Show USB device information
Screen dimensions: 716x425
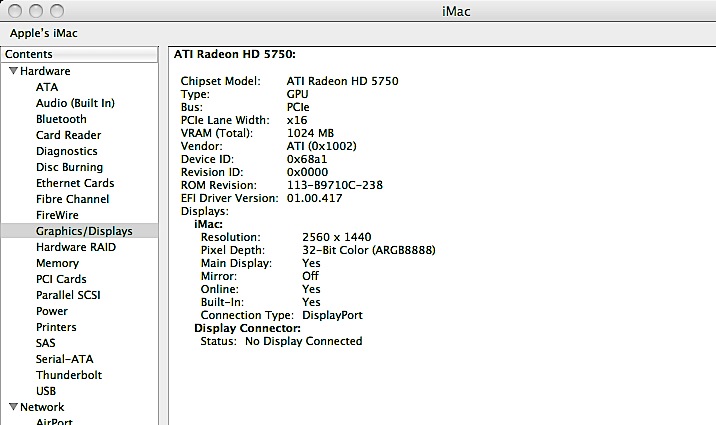pyautogui.click(x=46, y=391)
